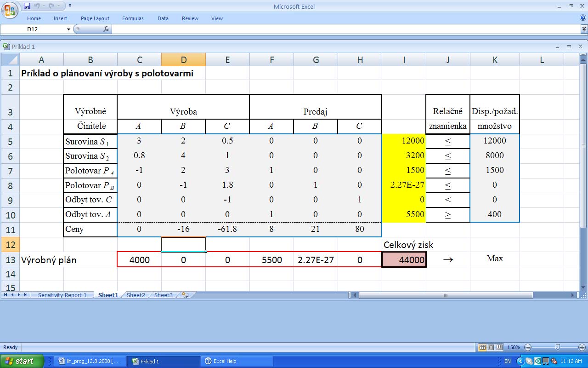Viewport: 588px width, 368px height.
Task: Open the Windows start menu
Action: [22, 361]
